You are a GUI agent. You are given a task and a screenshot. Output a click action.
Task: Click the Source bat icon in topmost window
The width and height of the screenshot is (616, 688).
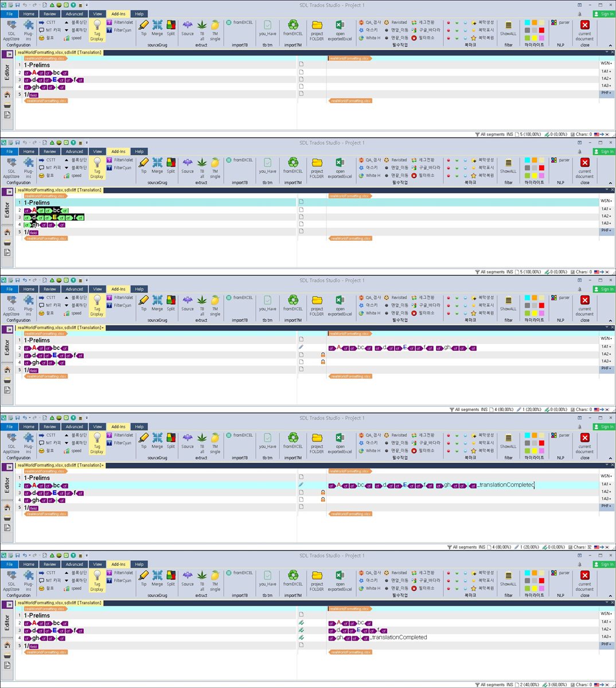[188, 28]
